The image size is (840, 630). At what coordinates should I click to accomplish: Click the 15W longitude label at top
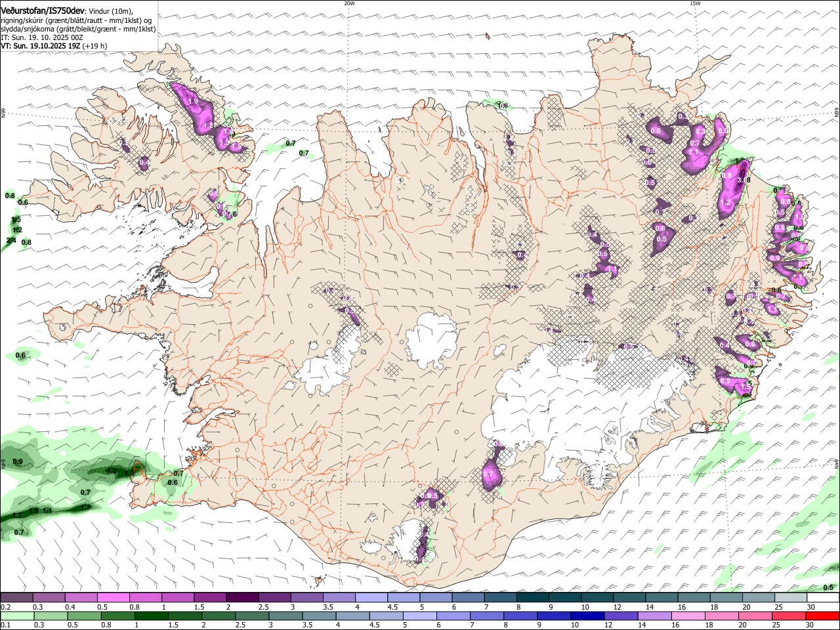click(x=695, y=3)
